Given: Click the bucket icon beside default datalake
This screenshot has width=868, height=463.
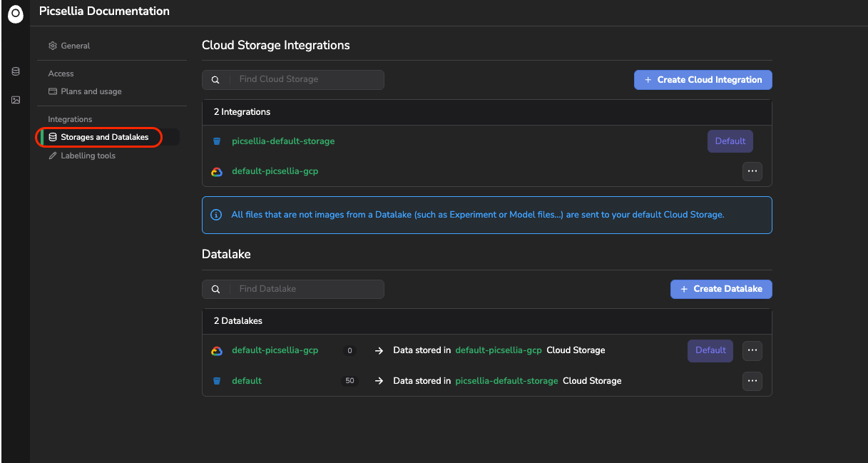Looking at the screenshot, I should click(217, 381).
